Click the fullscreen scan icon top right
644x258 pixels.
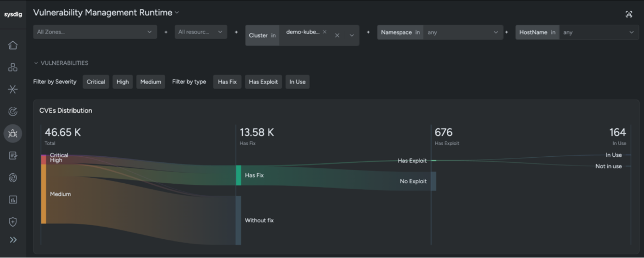pyautogui.click(x=629, y=14)
